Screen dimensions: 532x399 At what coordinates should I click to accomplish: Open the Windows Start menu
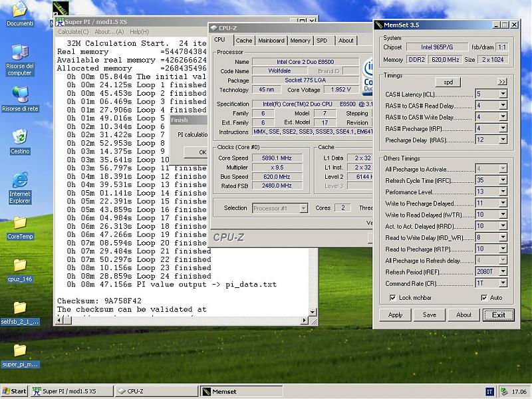coord(14,391)
